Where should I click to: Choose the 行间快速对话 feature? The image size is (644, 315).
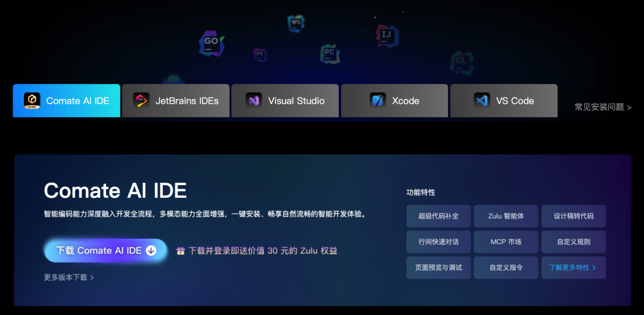pyautogui.click(x=439, y=242)
